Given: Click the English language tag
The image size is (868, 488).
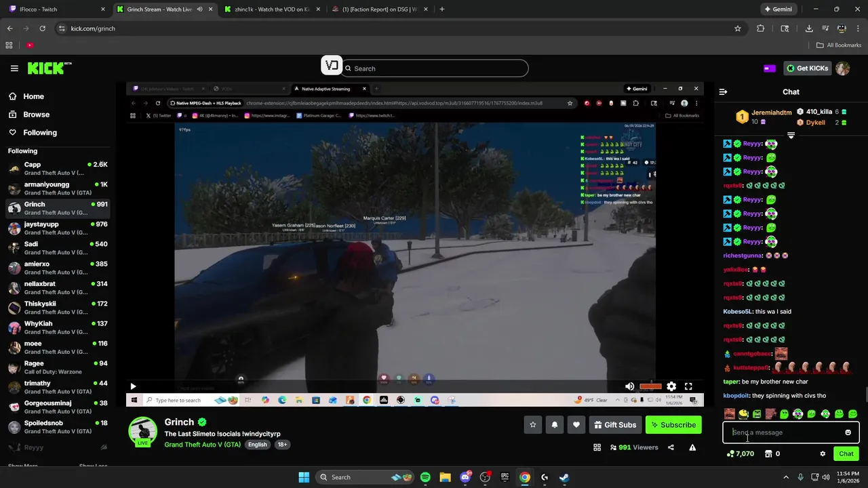Looking at the screenshot, I should coord(257,445).
